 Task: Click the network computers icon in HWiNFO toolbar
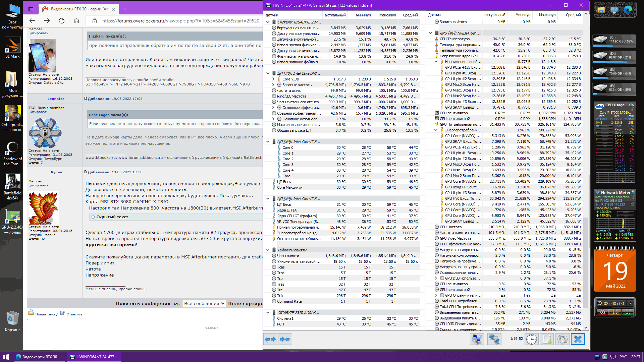494,339
